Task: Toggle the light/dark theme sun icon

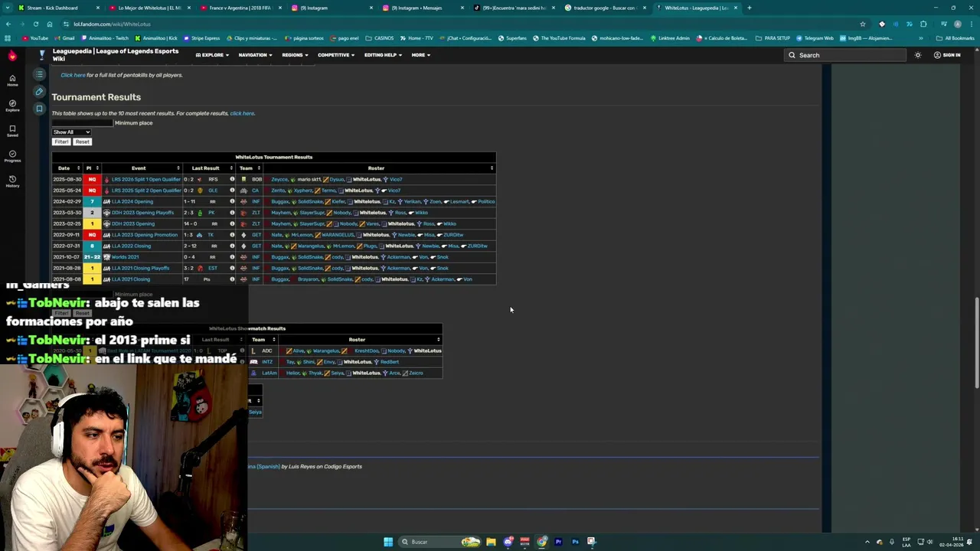Action: pos(918,55)
